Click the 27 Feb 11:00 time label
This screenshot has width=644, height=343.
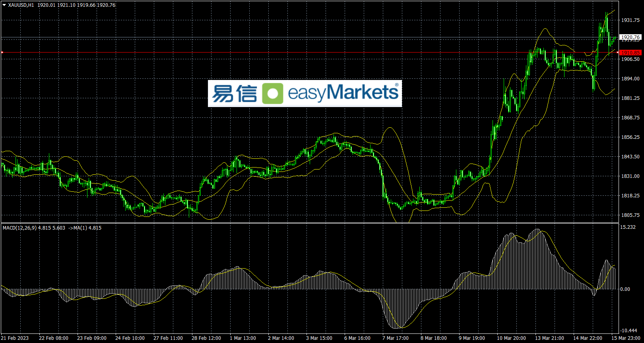pos(168,338)
